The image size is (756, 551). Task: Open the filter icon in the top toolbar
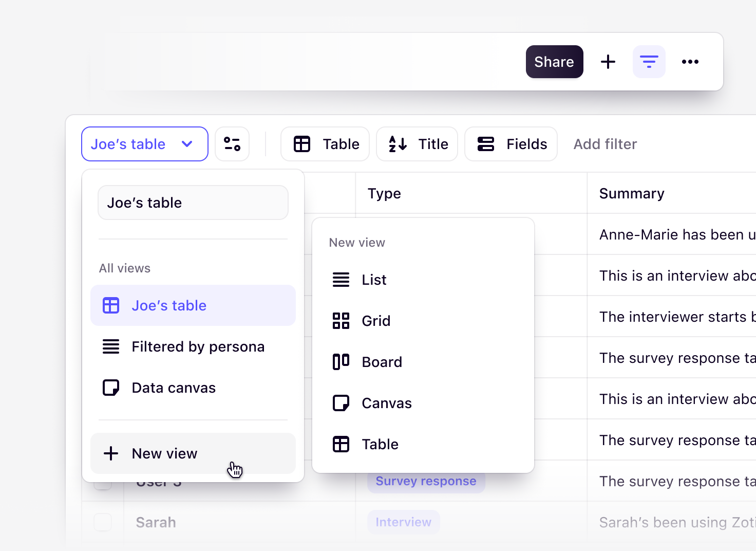pyautogui.click(x=649, y=62)
